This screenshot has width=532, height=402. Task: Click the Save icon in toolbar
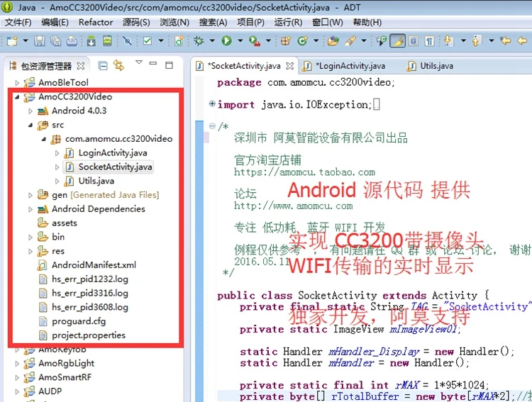click(39, 41)
